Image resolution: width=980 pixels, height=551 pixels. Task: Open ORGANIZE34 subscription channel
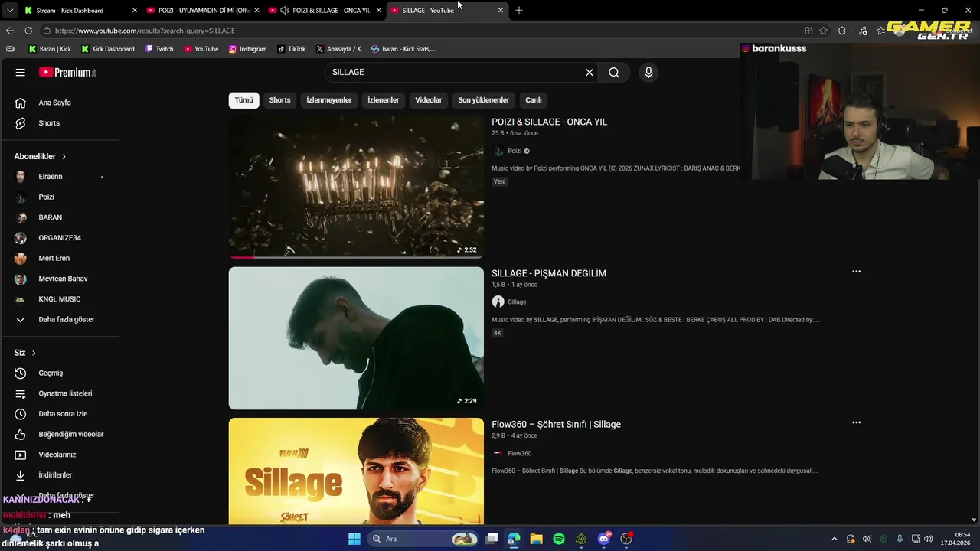tap(60, 238)
